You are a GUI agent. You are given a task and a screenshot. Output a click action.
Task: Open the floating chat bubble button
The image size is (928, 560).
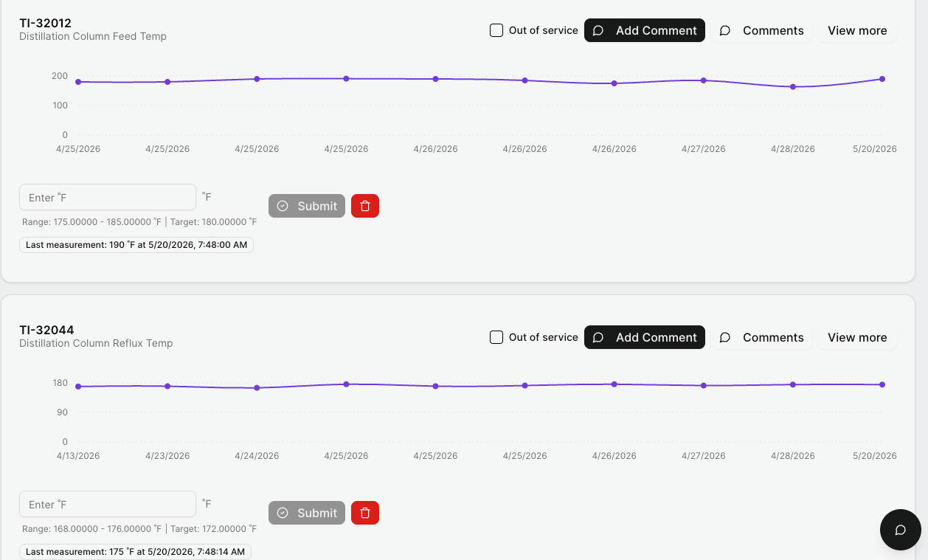tap(901, 530)
